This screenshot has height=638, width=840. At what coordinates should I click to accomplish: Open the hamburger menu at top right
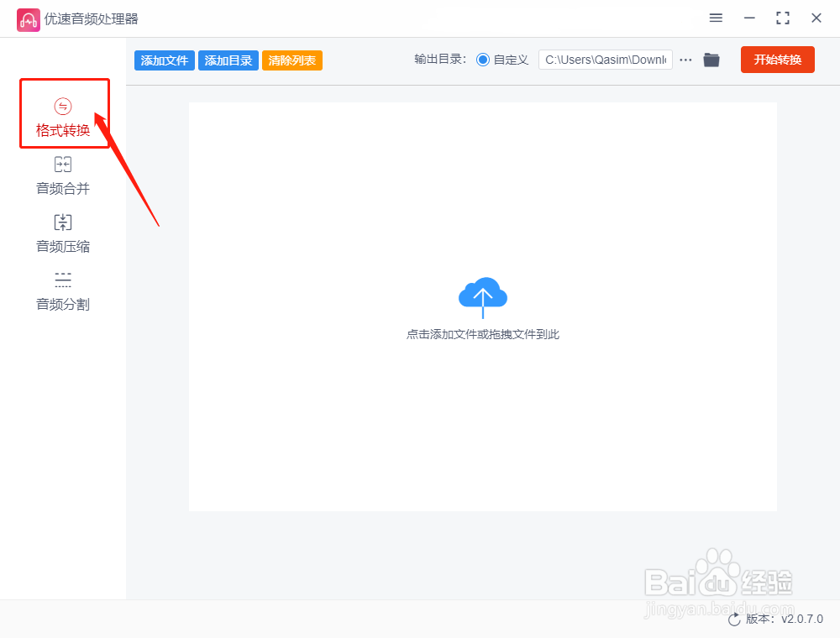pos(716,17)
